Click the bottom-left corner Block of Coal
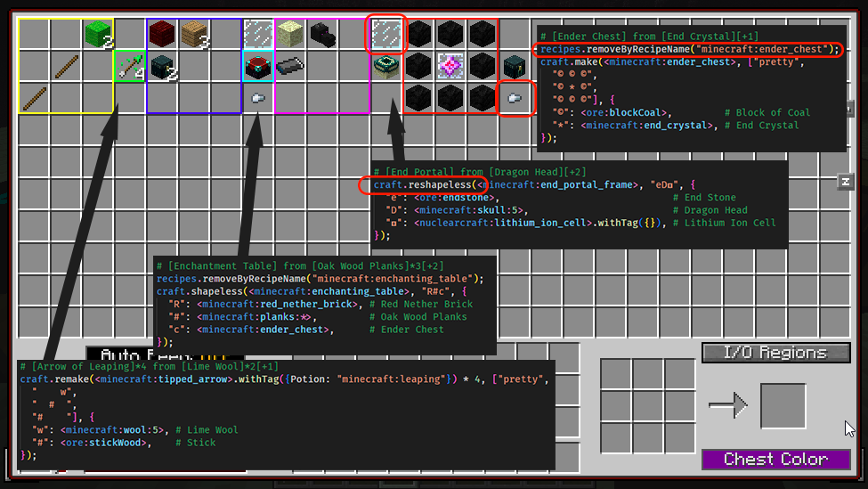 (418, 99)
